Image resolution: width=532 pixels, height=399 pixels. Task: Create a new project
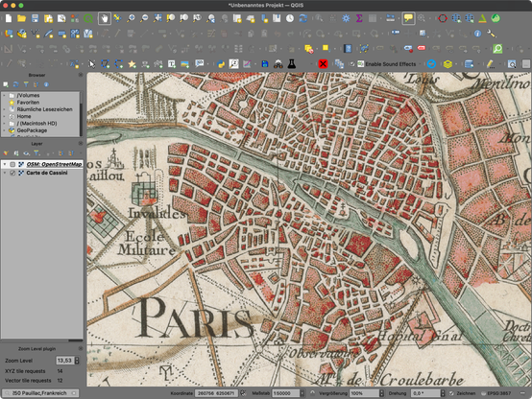coord(8,18)
